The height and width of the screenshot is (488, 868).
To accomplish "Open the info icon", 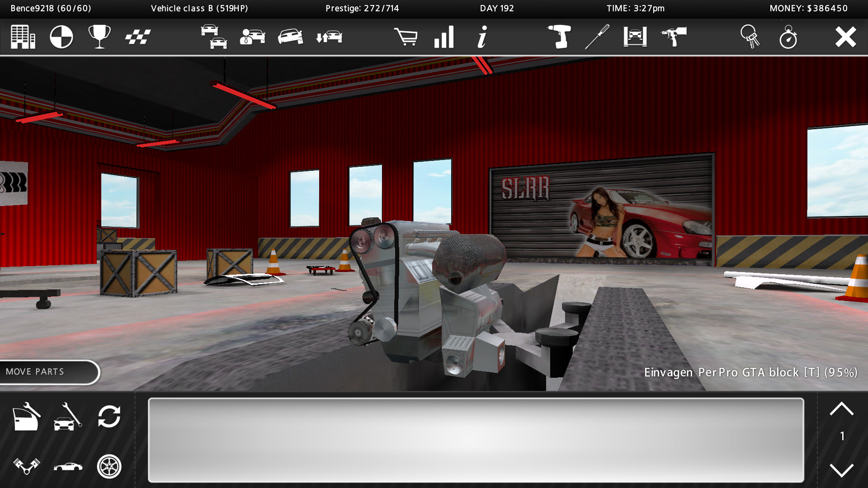I will pyautogui.click(x=482, y=37).
